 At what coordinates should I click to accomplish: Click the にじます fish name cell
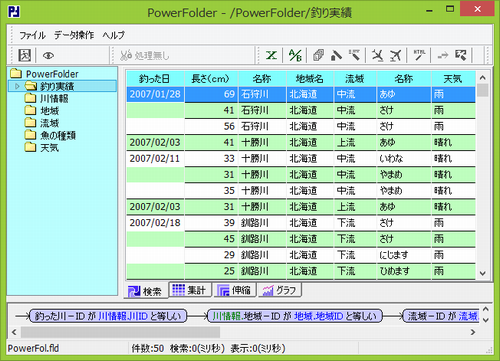pyautogui.click(x=404, y=255)
